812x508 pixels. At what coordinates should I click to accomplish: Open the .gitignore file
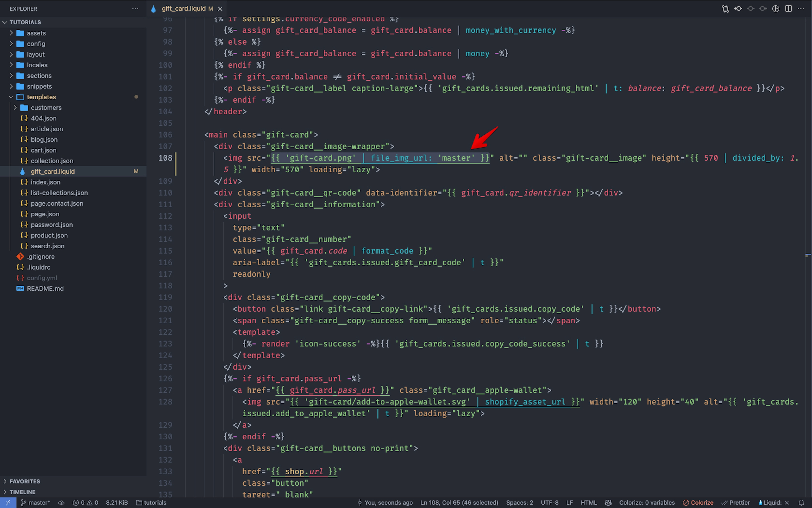click(73, 256)
